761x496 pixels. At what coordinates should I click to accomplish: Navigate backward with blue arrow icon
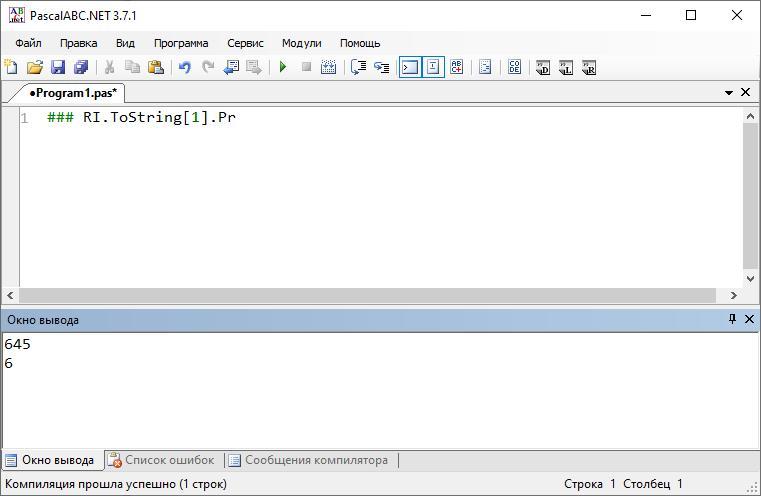pos(231,67)
